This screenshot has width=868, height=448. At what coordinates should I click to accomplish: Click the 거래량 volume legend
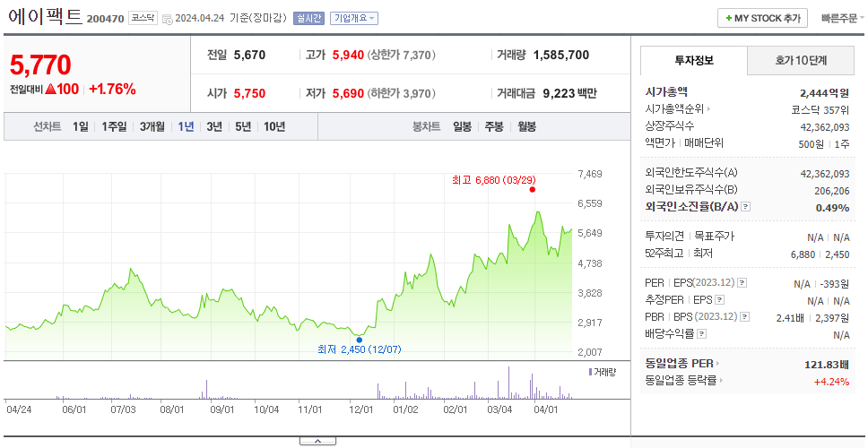coord(602,372)
